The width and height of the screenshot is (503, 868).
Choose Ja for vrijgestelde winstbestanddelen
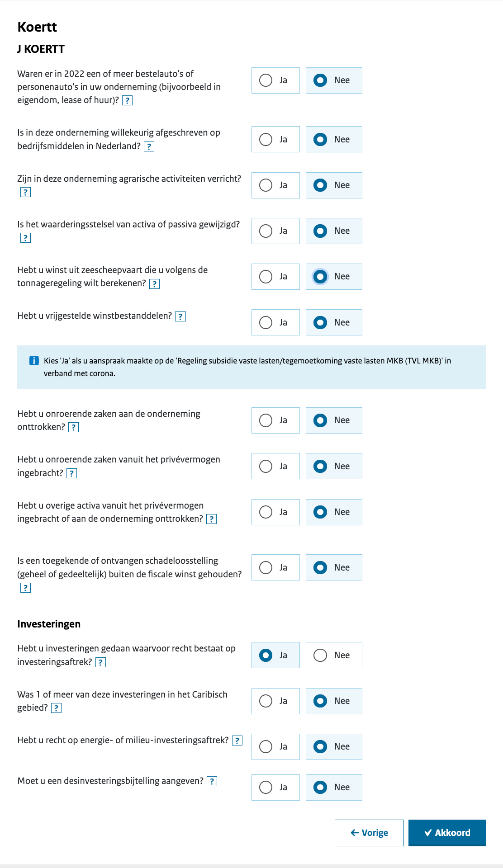point(275,322)
